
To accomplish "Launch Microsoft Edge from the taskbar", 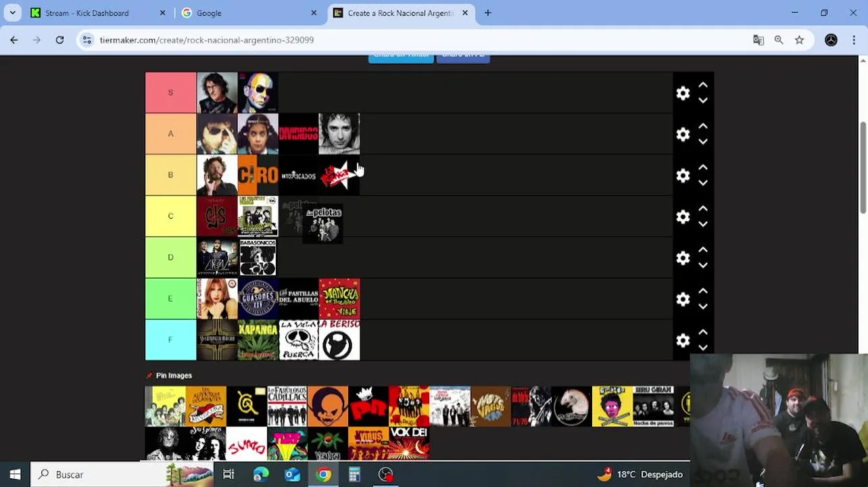I will click(x=260, y=474).
